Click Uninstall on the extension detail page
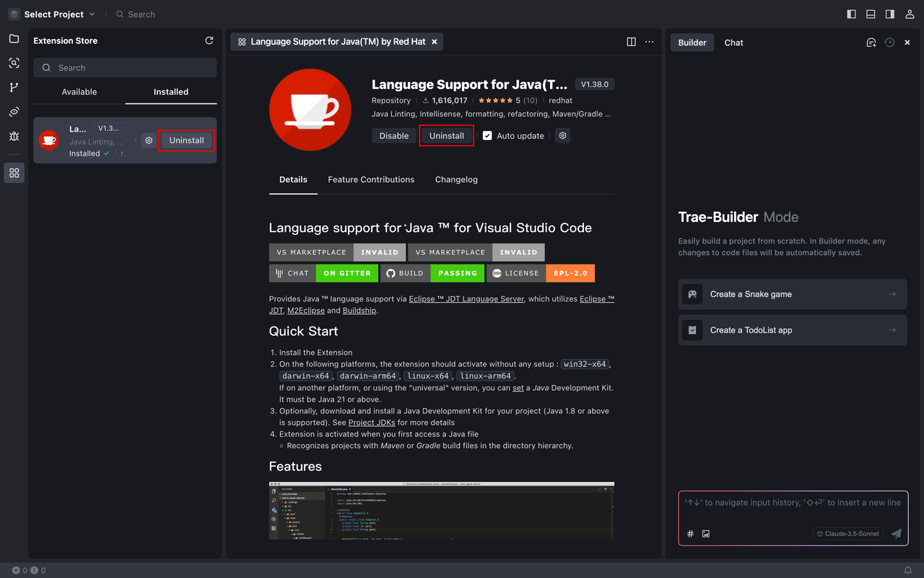This screenshot has height=578, width=924. coord(447,135)
